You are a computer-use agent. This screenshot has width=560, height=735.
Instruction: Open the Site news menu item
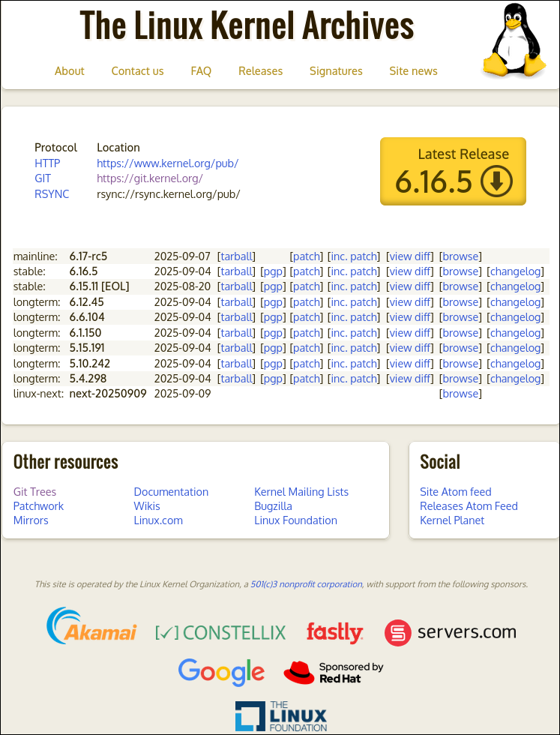click(x=413, y=70)
